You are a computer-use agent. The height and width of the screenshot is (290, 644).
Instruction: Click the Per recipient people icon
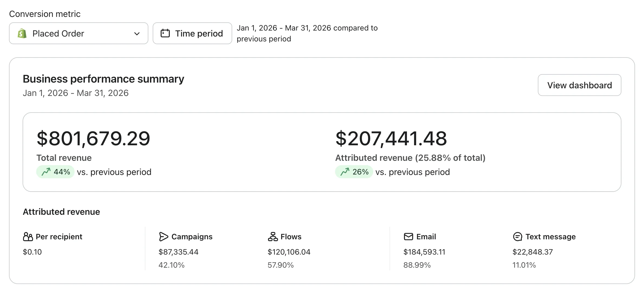tap(28, 237)
